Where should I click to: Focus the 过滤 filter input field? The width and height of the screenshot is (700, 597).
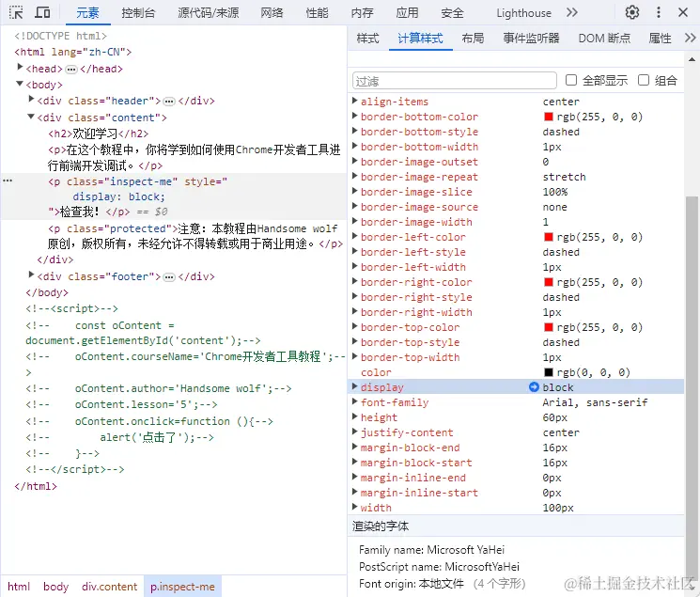(455, 81)
